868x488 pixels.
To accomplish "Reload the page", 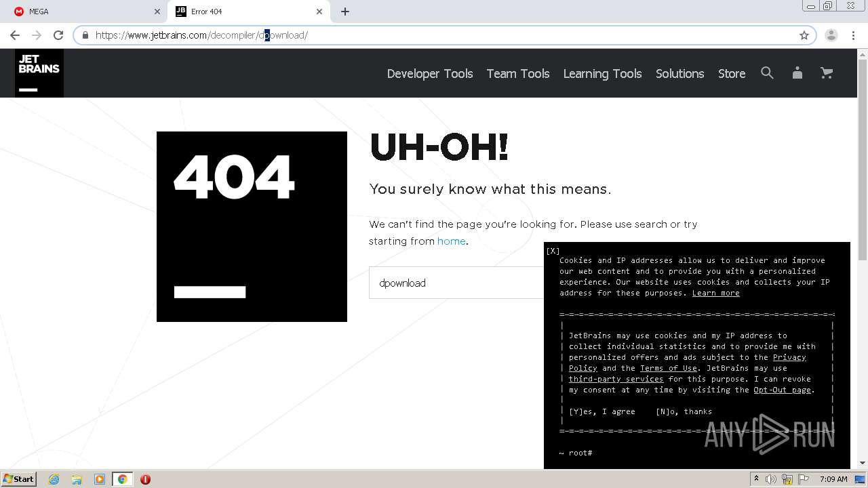I will [58, 35].
